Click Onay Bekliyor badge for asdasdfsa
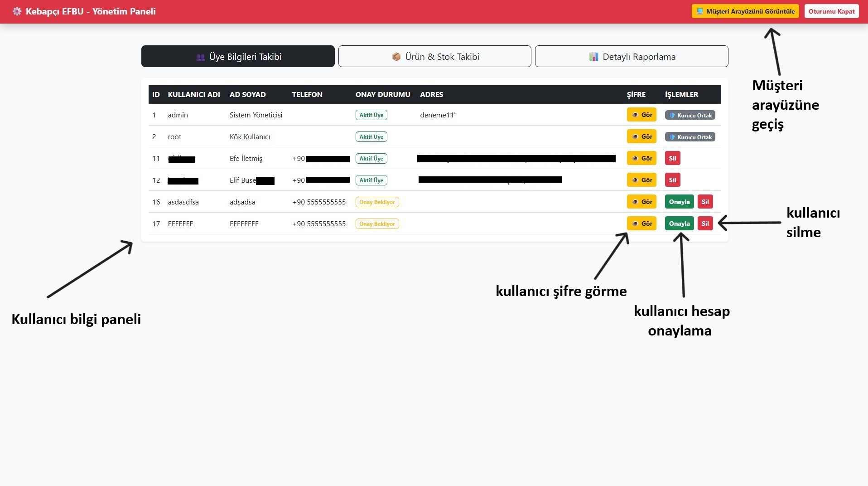This screenshot has height=486, width=868. [377, 202]
